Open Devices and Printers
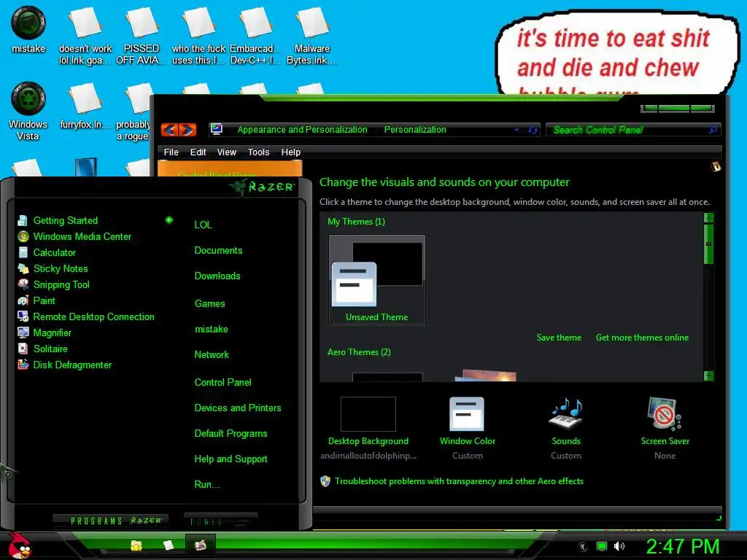Viewport: 747px width, 560px height. point(238,408)
